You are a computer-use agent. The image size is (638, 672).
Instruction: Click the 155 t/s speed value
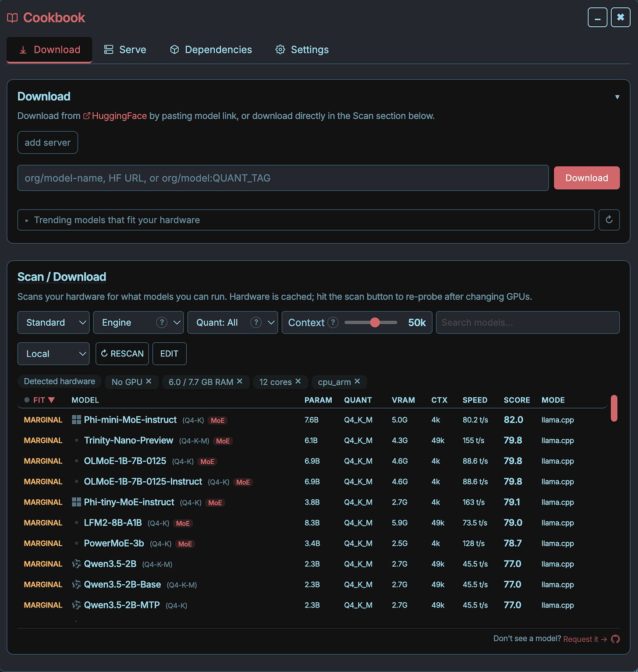(473, 441)
